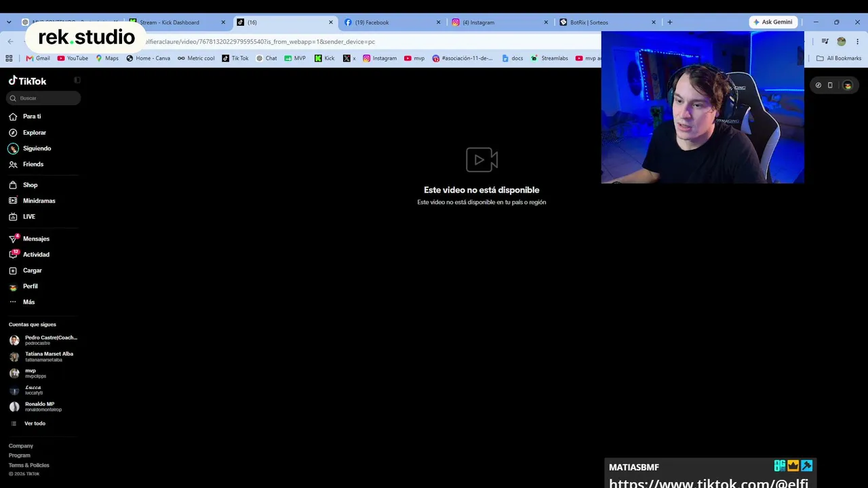This screenshot has width=868, height=488.
Task: Go to the Siguiendo feed
Action: coord(37,148)
